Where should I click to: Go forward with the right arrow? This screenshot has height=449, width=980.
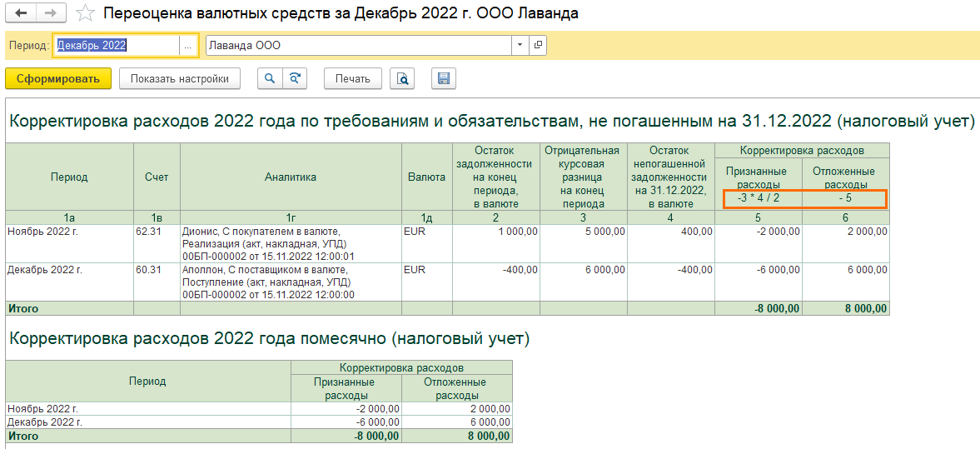point(53,12)
